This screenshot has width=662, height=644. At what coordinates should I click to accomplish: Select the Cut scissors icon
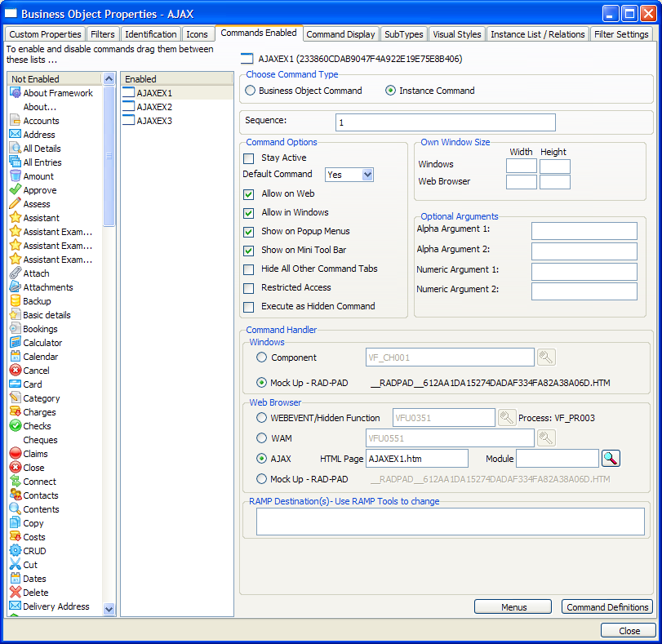(16, 565)
